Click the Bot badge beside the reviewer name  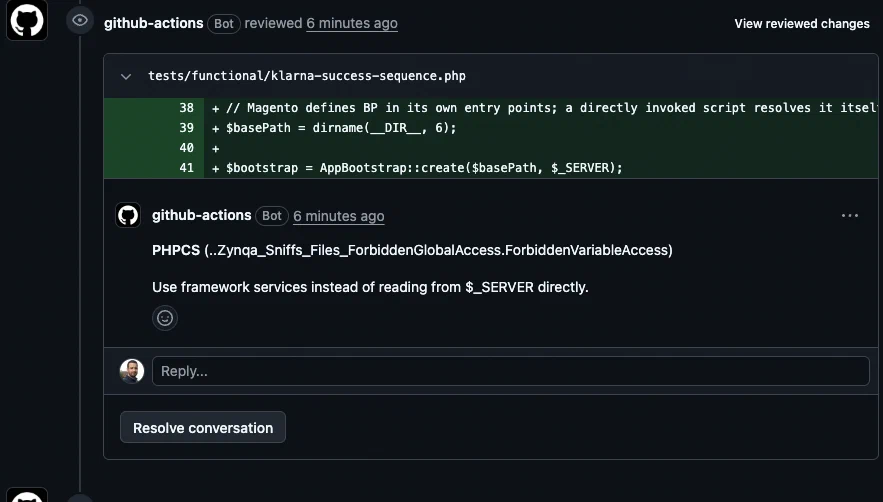224,24
